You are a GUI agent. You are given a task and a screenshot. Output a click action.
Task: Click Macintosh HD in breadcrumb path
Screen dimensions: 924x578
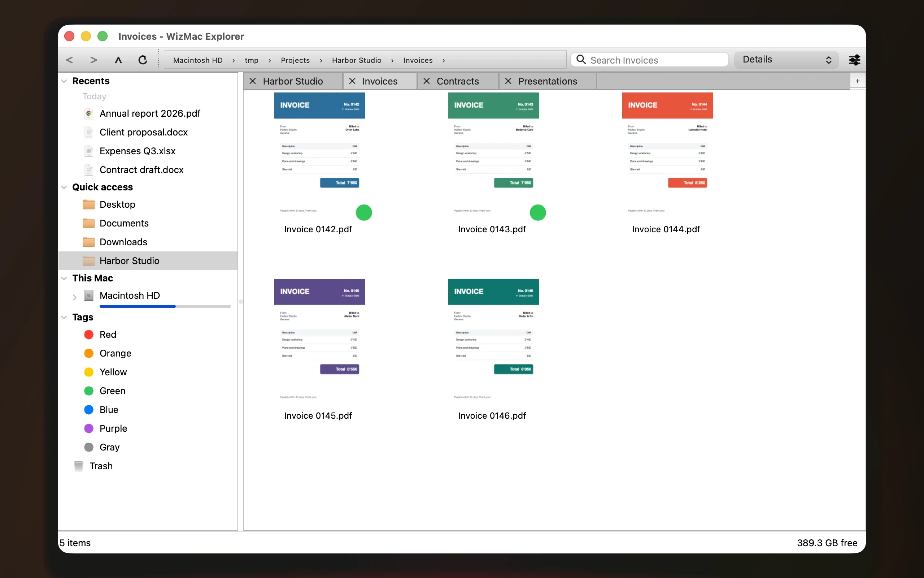tap(198, 60)
